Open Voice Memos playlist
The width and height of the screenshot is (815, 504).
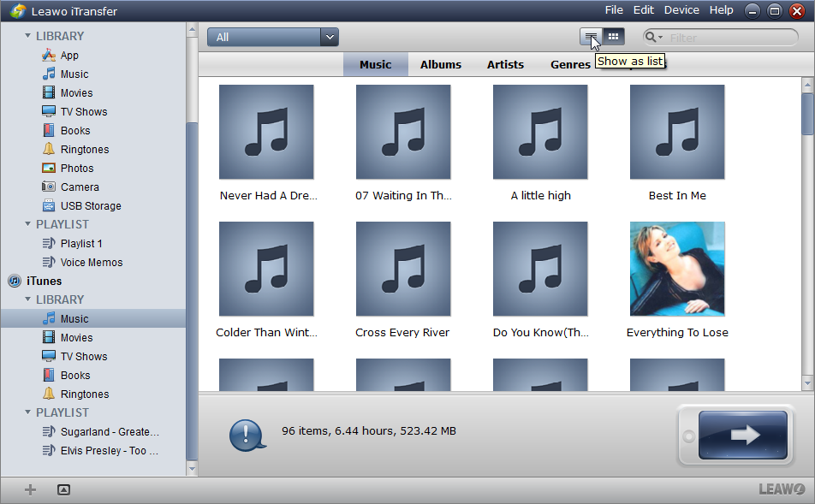(x=91, y=263)
